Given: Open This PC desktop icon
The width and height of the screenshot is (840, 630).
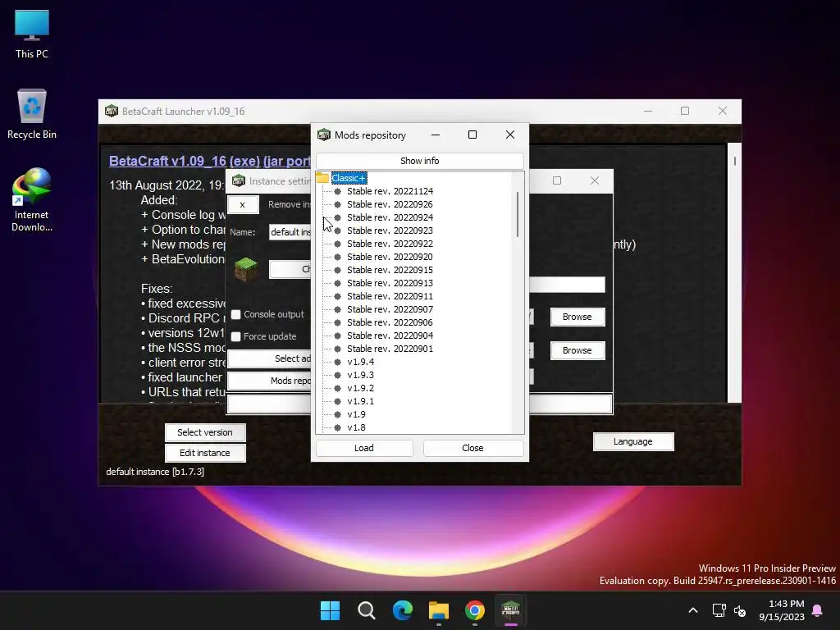Looking at the screenshot, I should pos(32,34).
